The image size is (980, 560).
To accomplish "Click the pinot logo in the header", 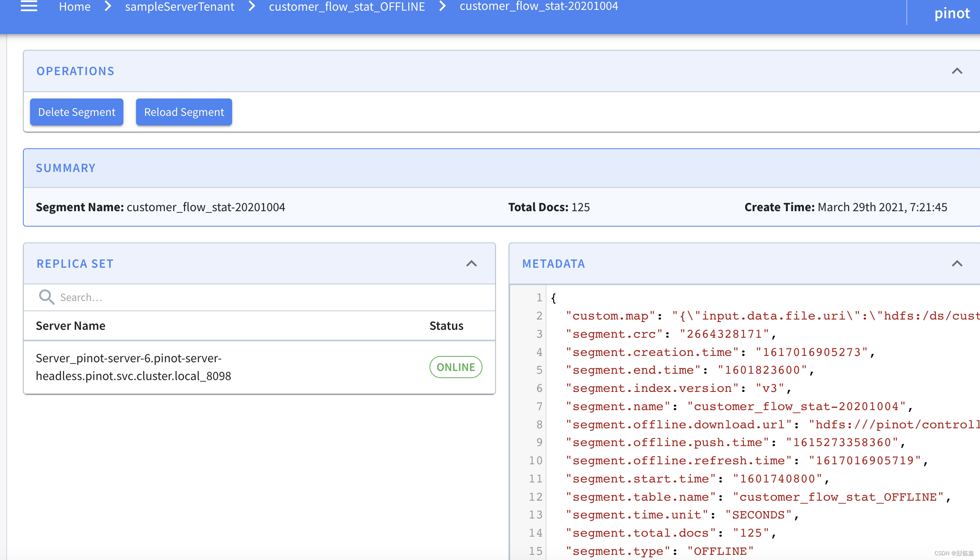I will click(x=952, y=13).
